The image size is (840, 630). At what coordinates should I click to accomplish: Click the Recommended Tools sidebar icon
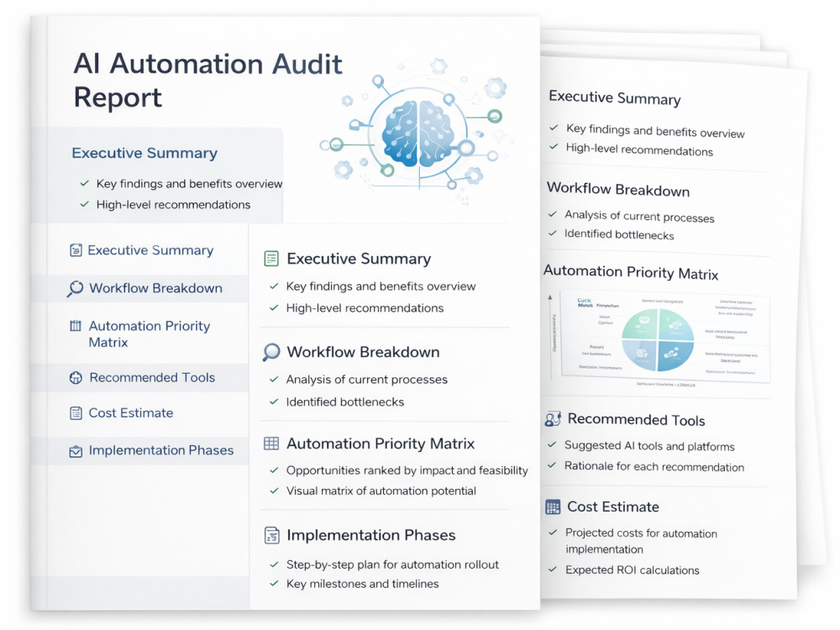pyautogui.click(x=76, y=378)
